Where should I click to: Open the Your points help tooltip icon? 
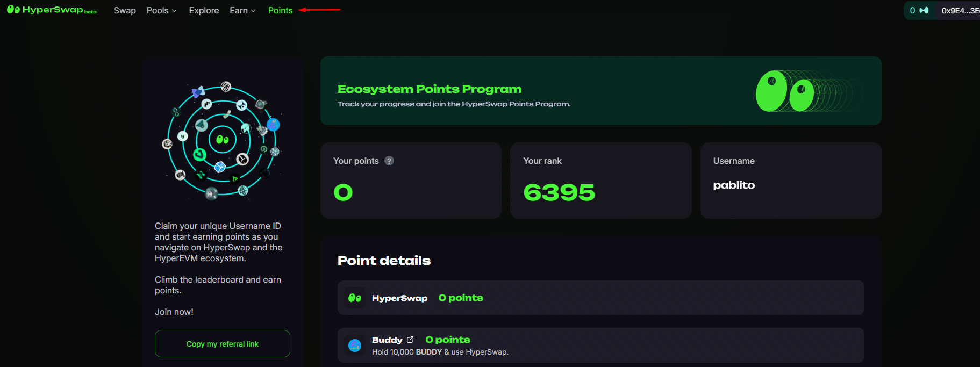pos(389,160)
